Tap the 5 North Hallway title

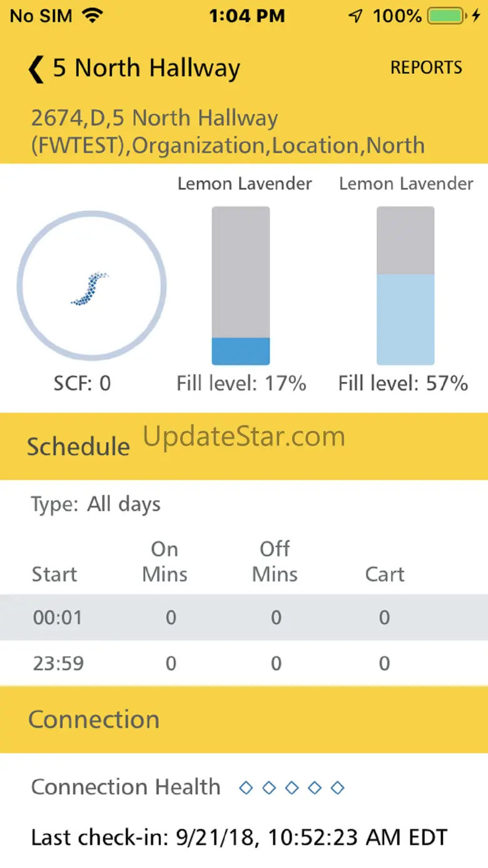(x=146, y=68)
